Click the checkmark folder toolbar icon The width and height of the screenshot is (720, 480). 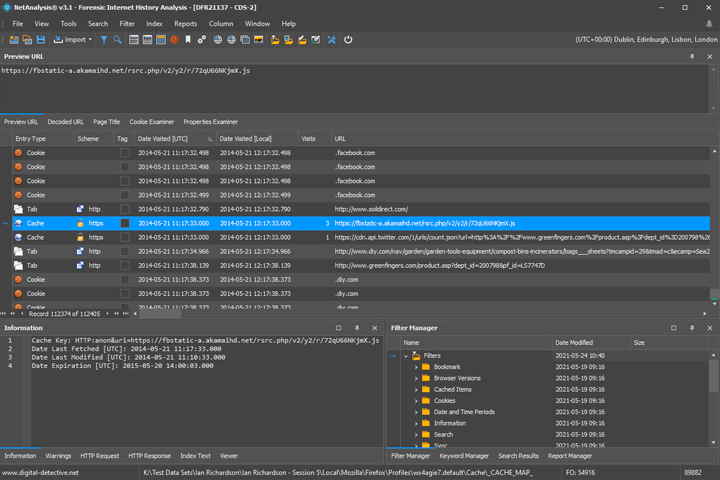point(315,40)
